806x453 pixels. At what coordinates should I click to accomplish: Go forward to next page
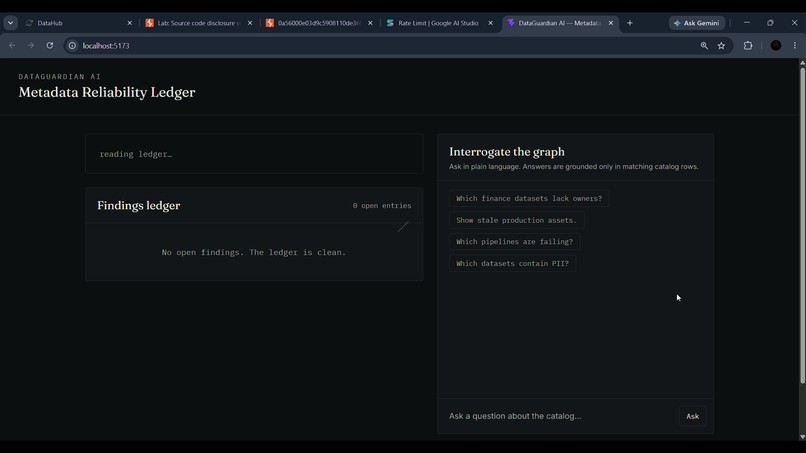pyautogui.click(x=31, y=45)
